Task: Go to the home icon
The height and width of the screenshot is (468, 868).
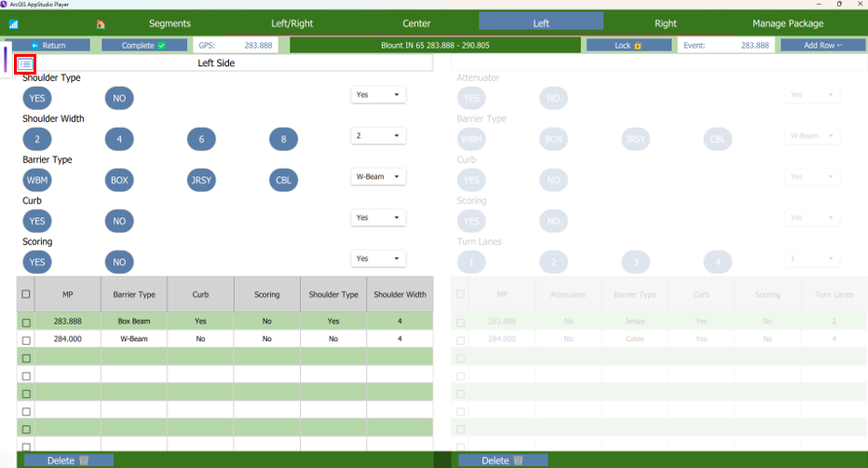Action: (x=101, y=24)
